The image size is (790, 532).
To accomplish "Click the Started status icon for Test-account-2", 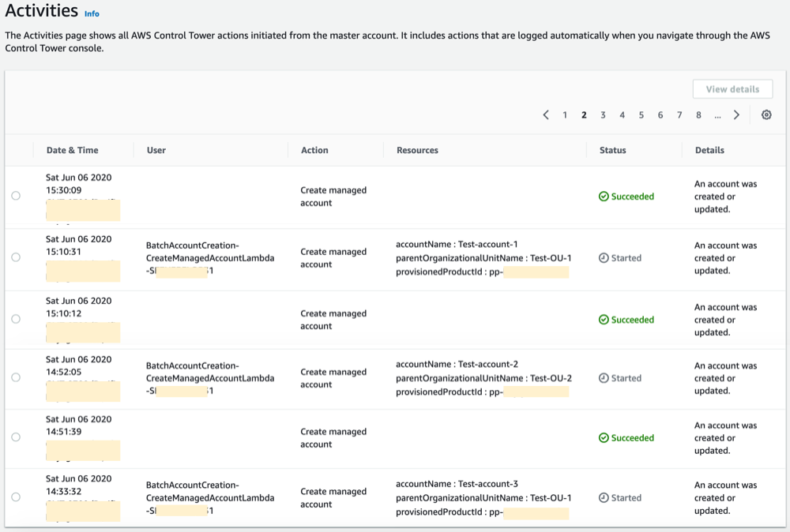I will point(602,378).
